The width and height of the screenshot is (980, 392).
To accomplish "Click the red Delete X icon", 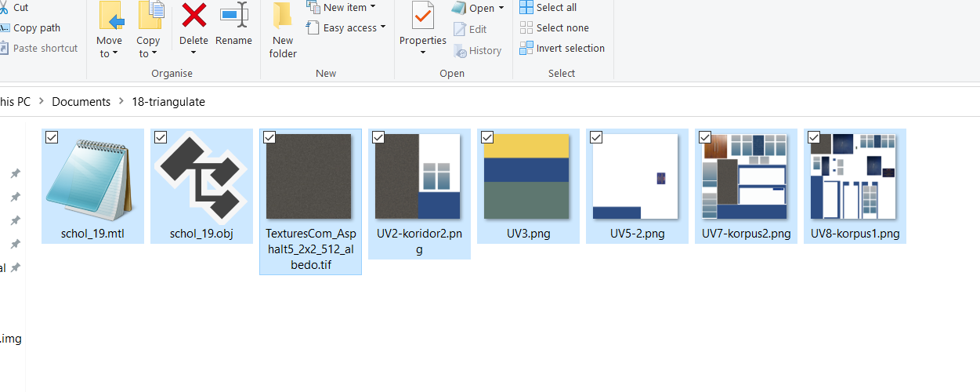I will (193, 16).
